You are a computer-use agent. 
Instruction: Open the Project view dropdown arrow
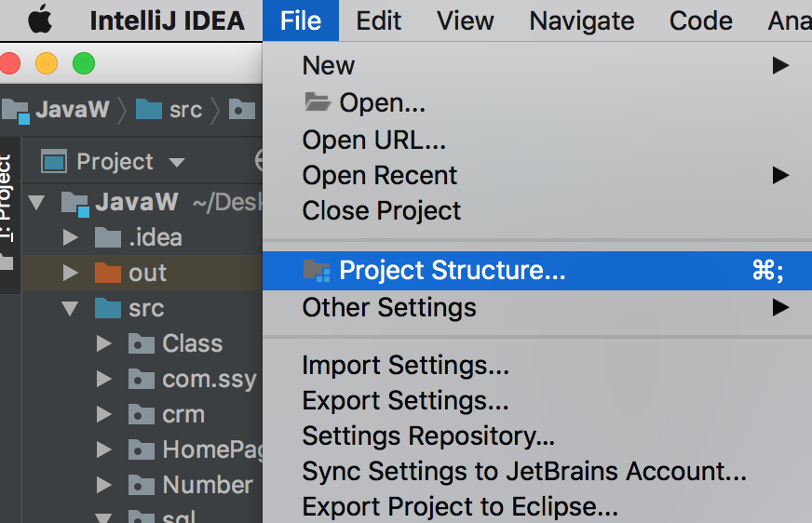pos(177,162)
